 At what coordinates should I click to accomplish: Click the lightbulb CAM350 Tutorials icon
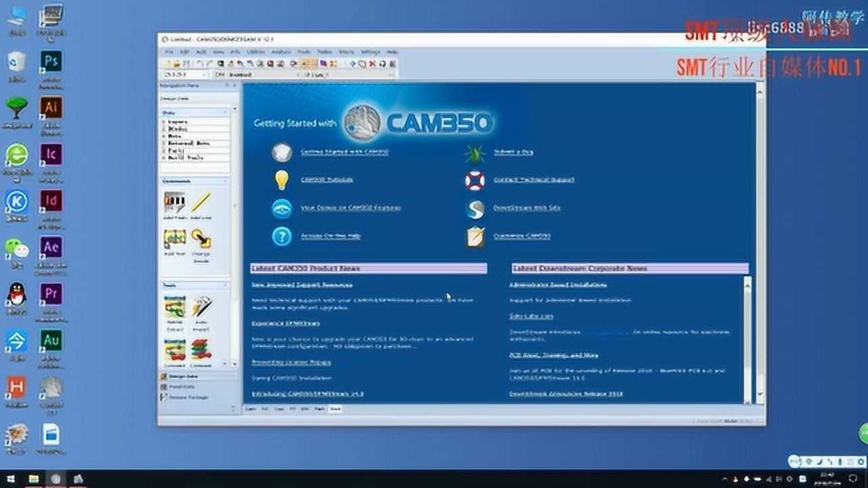[x=281, y=180]
